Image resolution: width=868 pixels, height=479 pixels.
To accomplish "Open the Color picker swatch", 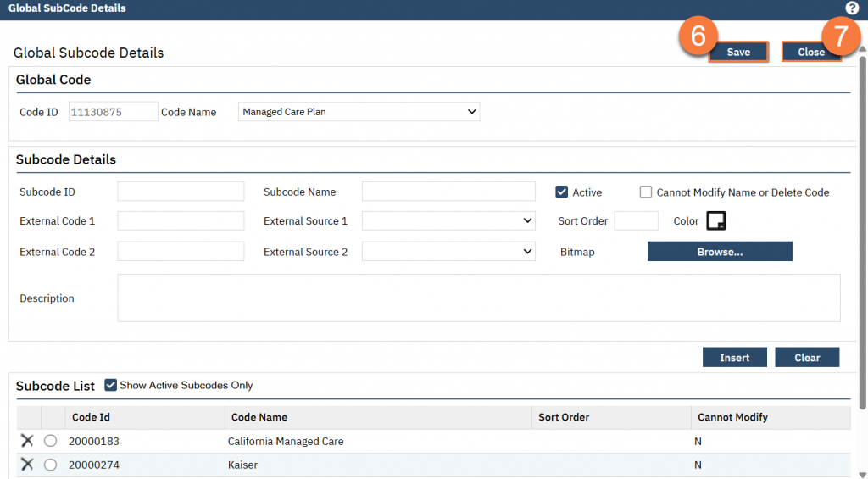I will click(716, 221).
